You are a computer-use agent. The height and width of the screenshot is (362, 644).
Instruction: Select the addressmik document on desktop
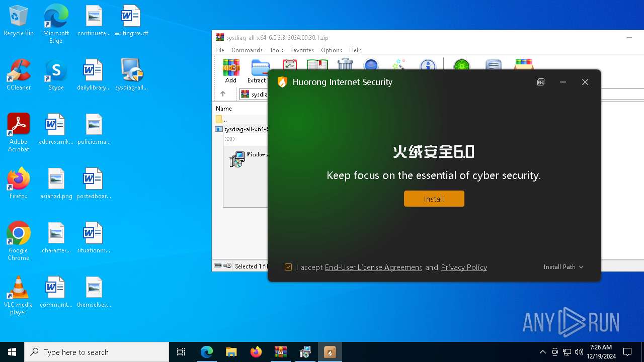pos(56,129)
